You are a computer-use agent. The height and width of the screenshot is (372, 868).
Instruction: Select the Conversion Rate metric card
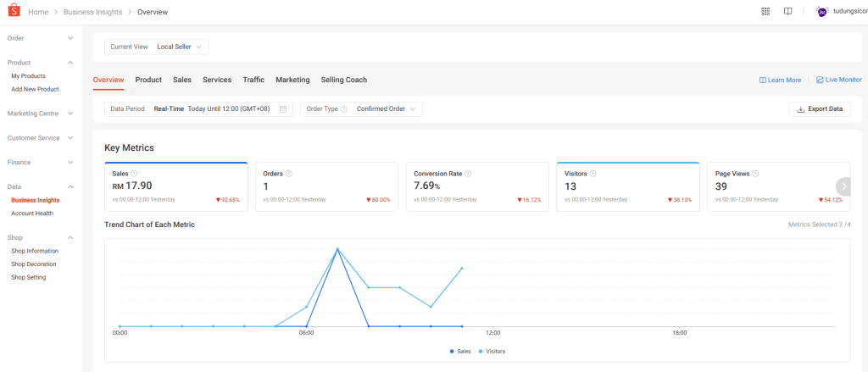click(477, 186)
